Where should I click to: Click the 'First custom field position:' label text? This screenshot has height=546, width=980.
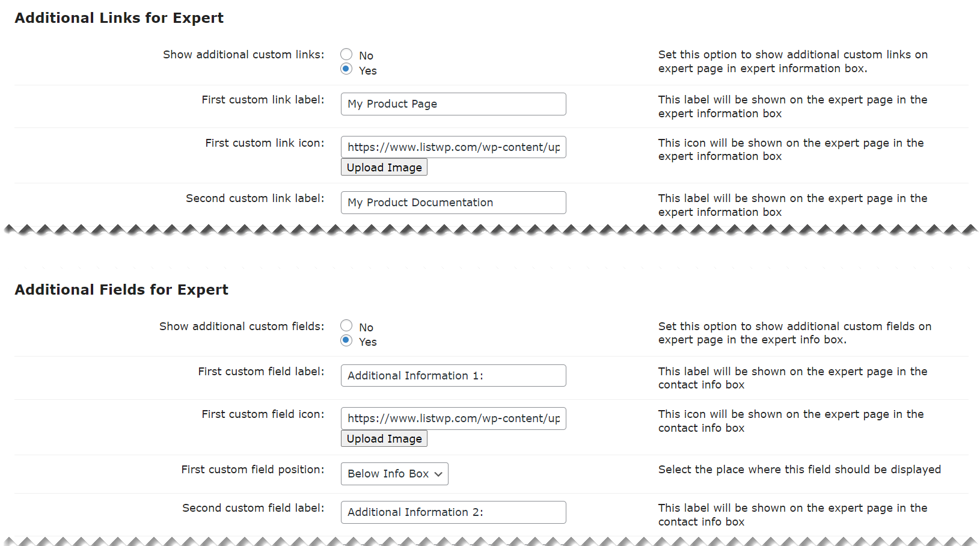point(253,470)
